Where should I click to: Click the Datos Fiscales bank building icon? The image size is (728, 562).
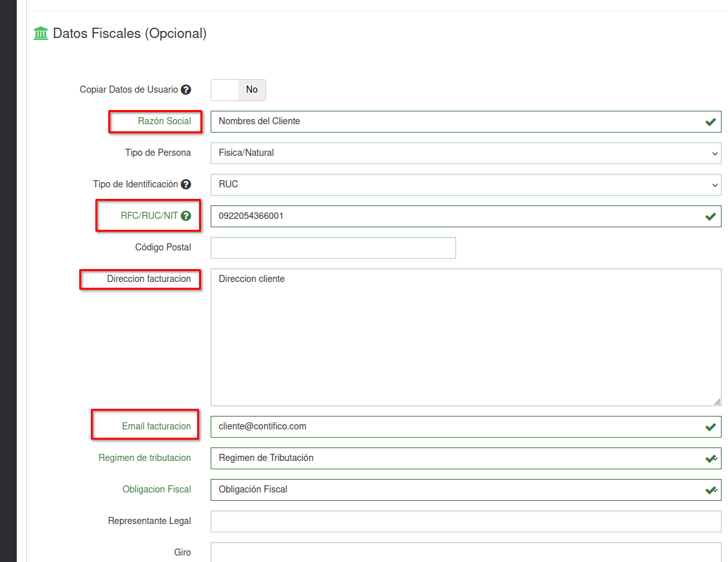tap(41, 33)
